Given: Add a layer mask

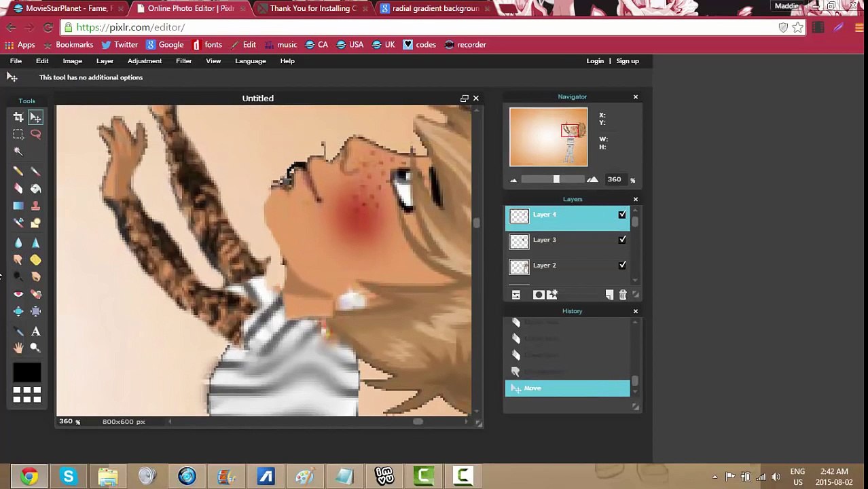Looking at the screenshot, I should (538, 295).
